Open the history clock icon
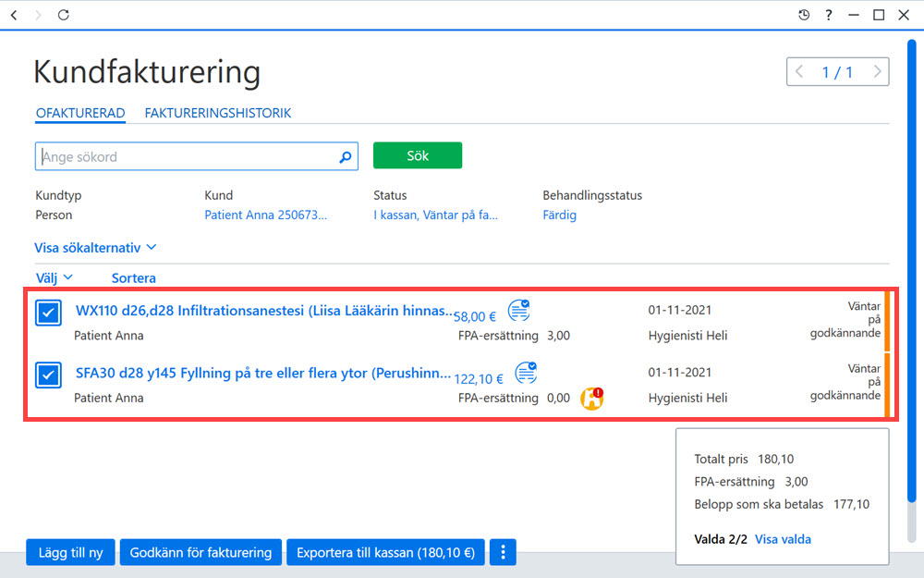 click(804, 15)
